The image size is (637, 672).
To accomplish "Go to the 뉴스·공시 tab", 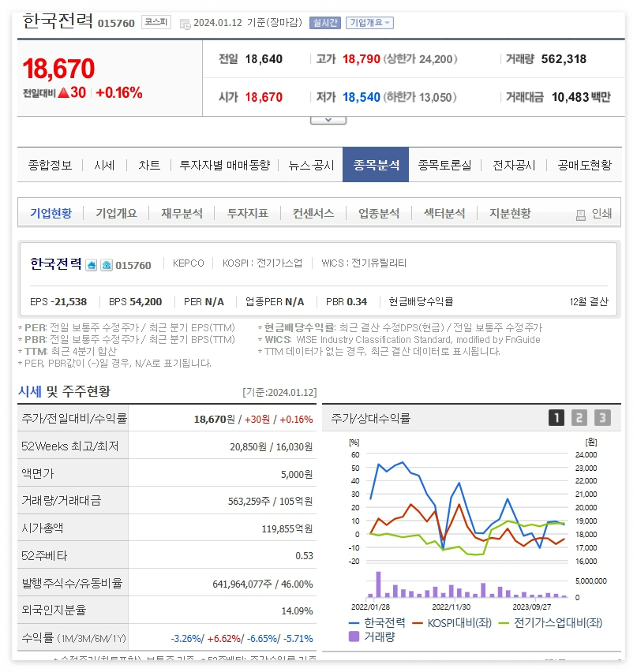I will [312, 165].
